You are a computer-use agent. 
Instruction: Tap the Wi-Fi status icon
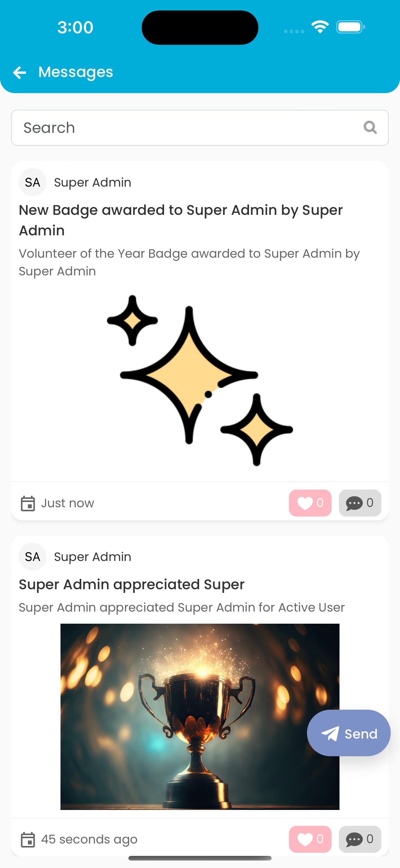[320, 27]
